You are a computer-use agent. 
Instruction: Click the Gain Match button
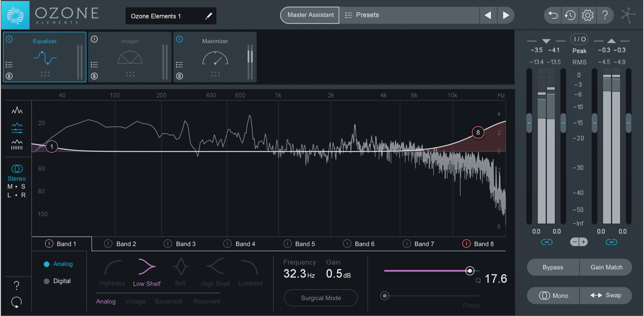coord(606,267)
